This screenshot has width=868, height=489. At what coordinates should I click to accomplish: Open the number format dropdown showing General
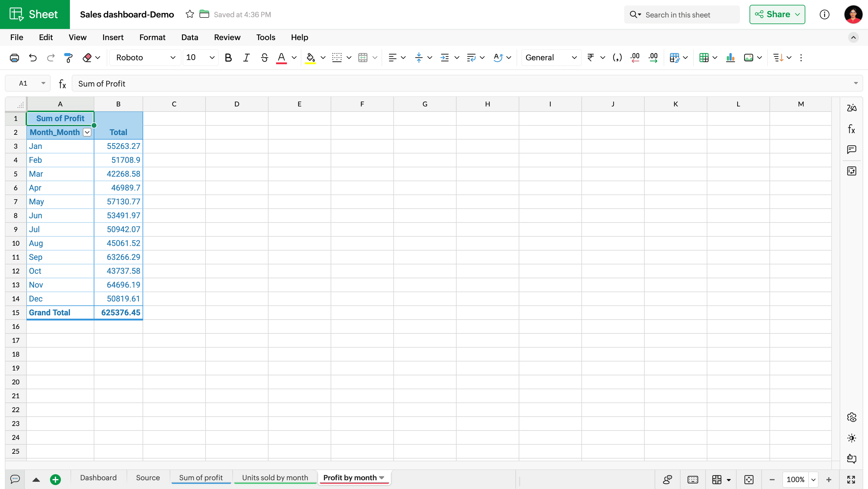(x=551, y=58)
